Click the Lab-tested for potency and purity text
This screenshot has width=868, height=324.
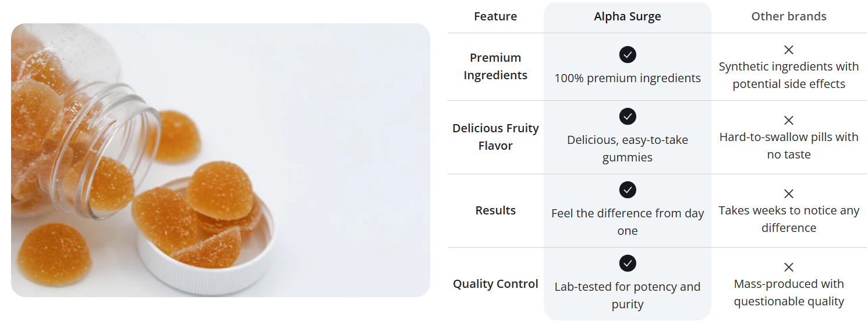point(628,295)
